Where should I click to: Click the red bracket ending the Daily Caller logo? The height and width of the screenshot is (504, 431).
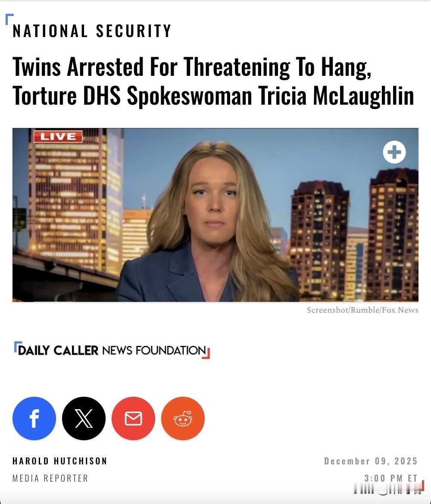click(x=206, y=353)
